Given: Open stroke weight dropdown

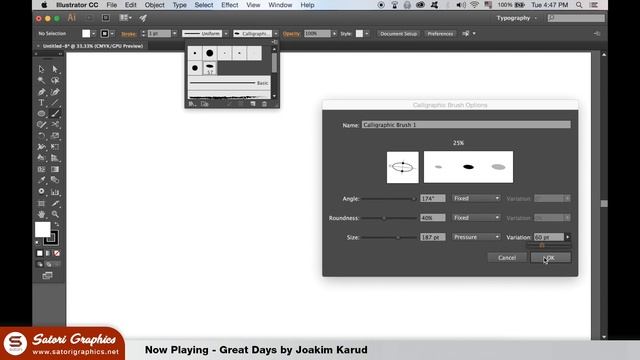Looking at the screenshot, I should (x=174, y=33).
